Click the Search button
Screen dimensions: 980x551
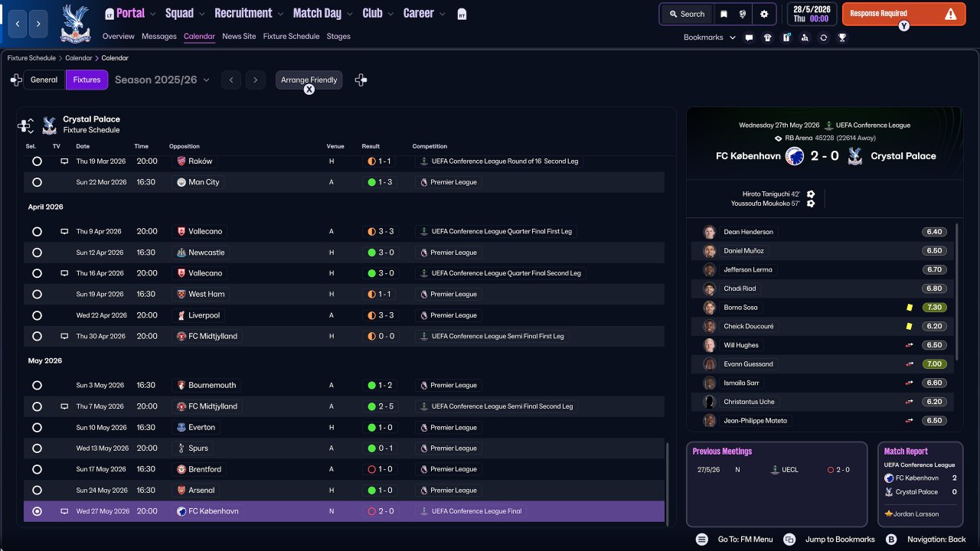(687, 14)
